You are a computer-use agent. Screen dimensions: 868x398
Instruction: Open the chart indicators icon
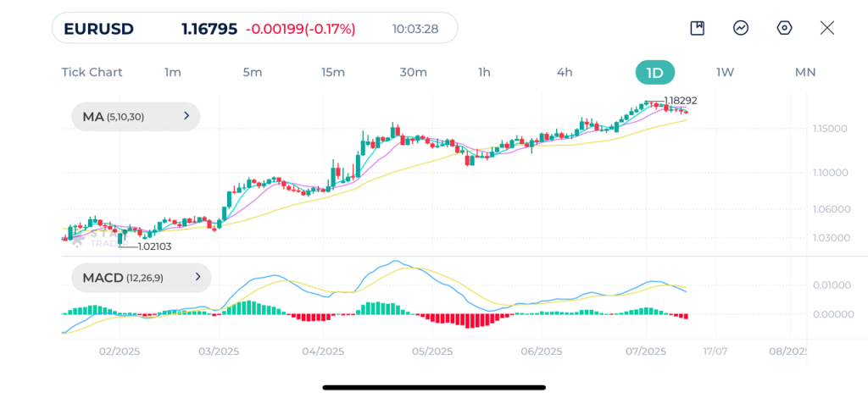(741, 28)
